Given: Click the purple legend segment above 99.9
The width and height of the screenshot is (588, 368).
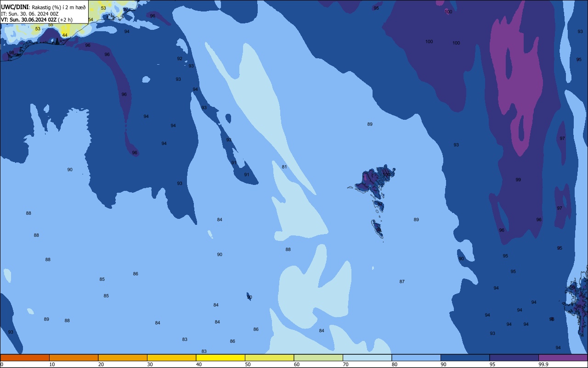Looking at the screenshot, I should (563, 357).
